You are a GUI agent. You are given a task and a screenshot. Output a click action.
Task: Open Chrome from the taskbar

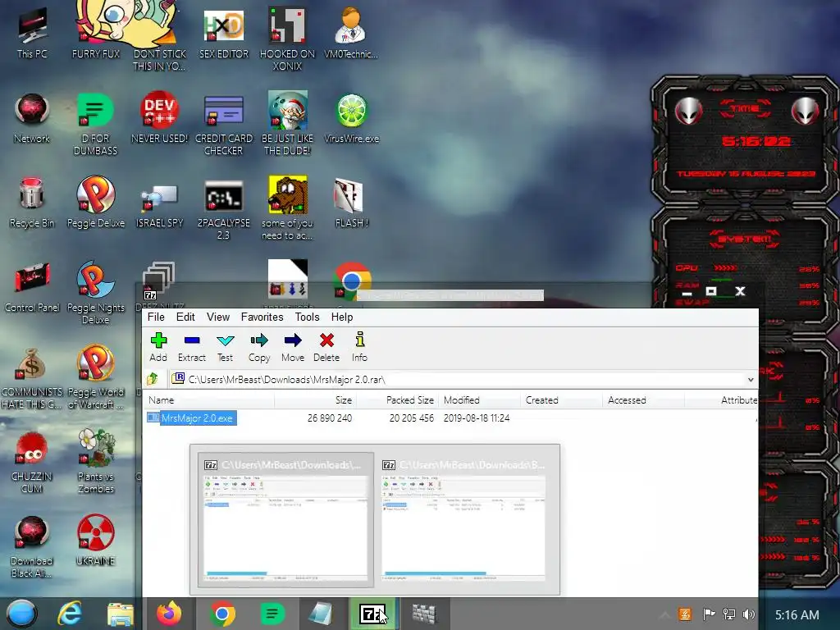tap(222, 614)
